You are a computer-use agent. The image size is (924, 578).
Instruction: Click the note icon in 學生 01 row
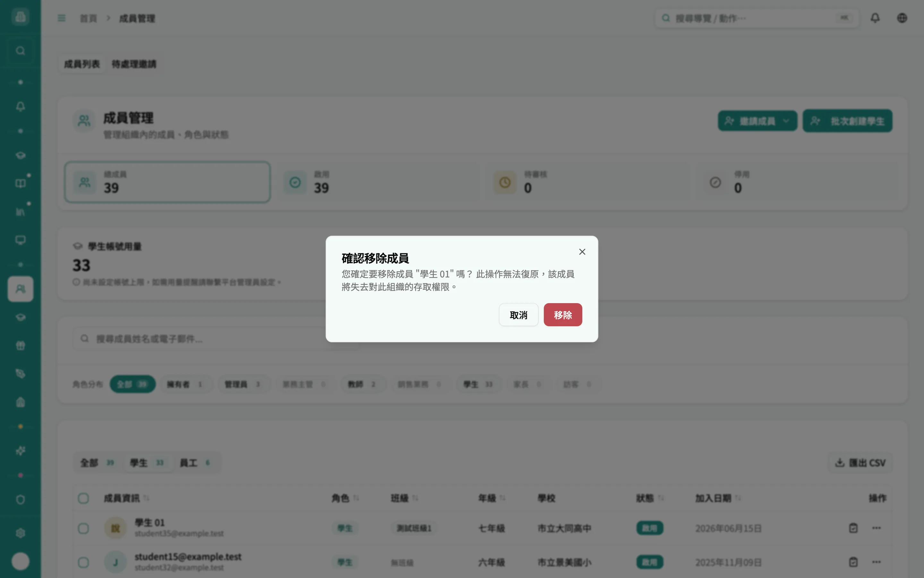853,528
